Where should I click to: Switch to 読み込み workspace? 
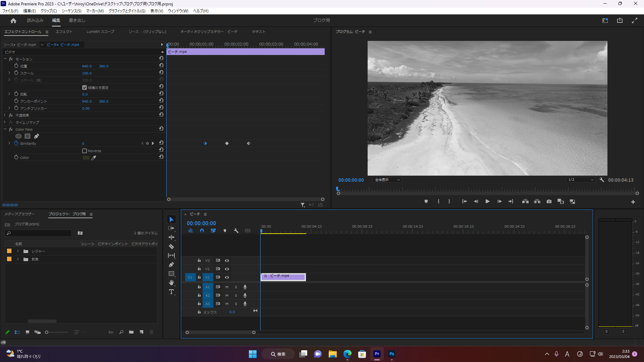coord(35,20)
